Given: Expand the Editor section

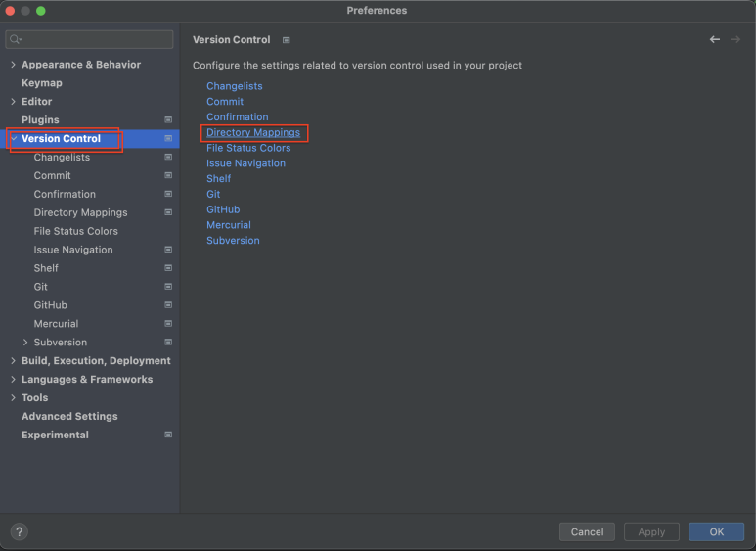Looking at the screenshot, I should click(13, 102).
